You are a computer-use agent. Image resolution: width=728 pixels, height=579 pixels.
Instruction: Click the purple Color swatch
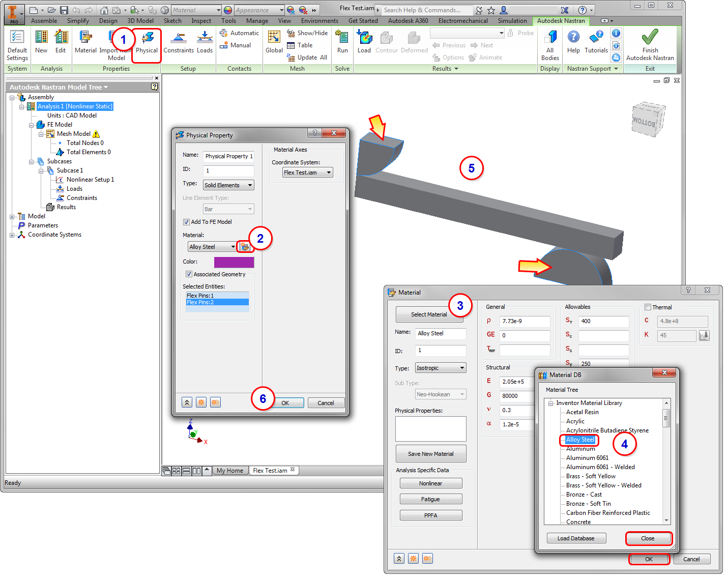[234, 262]
